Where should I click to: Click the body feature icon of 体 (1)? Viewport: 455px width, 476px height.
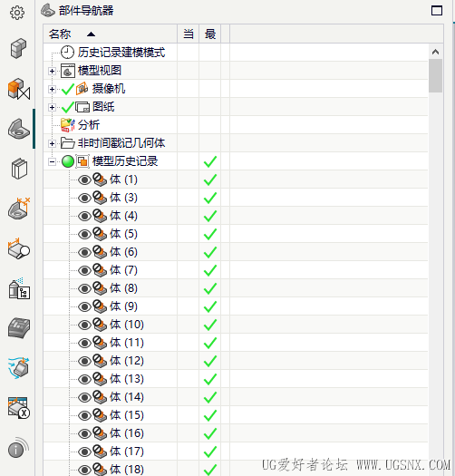pyautogui.click(x=100, y=180)
